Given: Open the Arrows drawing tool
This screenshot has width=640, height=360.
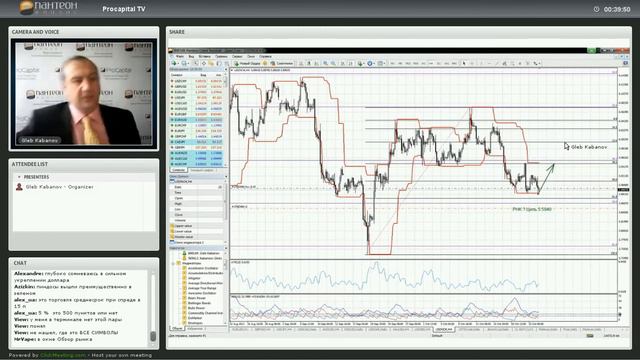Looking at the screenshot, I should (x=536, y=63).
